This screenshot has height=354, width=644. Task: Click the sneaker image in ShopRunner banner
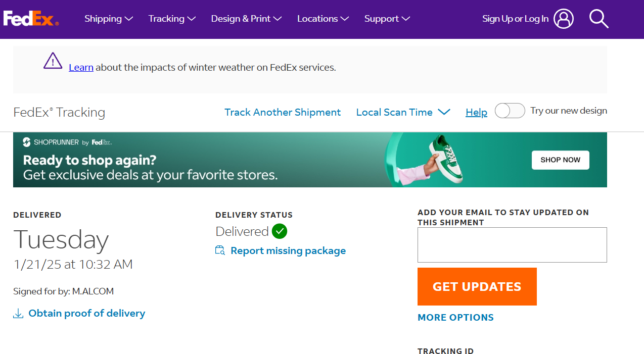(445, 159)
